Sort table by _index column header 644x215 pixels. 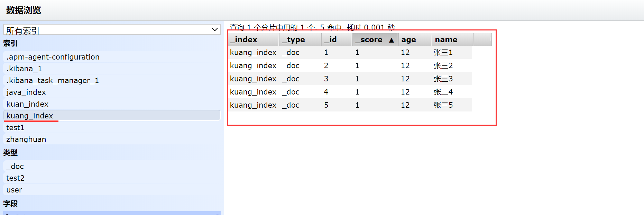254,39
